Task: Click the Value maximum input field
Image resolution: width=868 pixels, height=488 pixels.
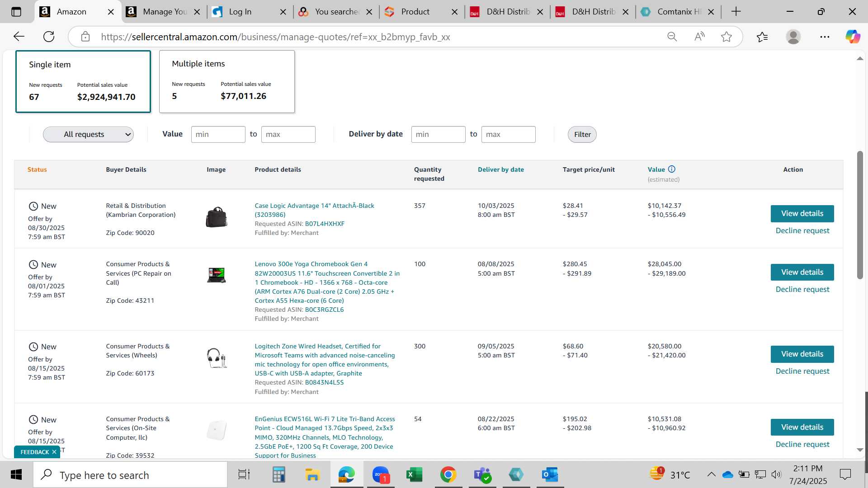Action: pyautogui.click(x=288, y=134)
